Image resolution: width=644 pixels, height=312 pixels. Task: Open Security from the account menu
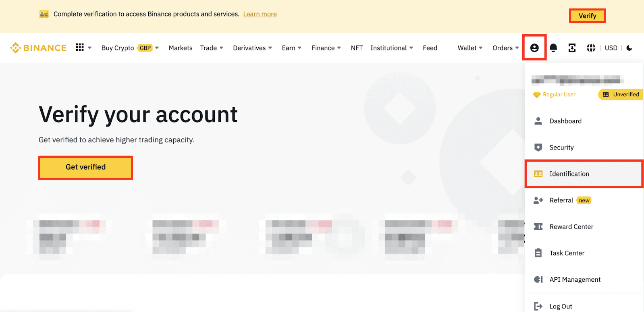coord(584,148)
